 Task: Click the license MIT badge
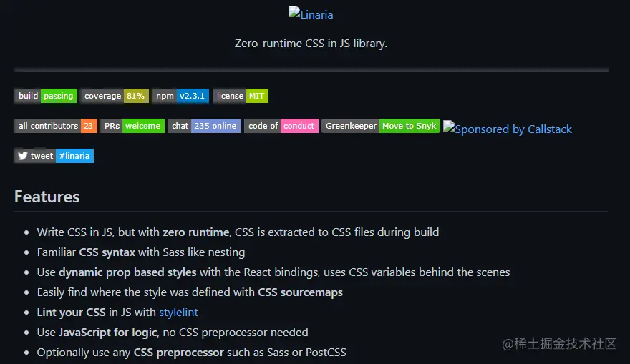[241, 96]
